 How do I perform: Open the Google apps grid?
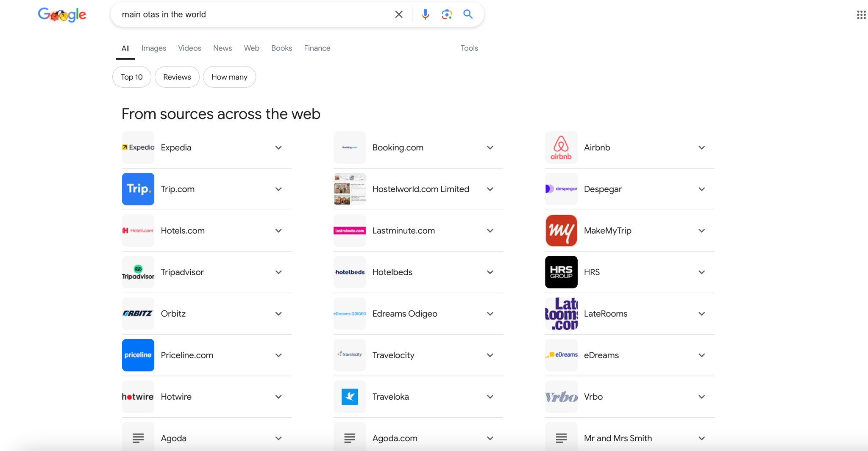861,15
